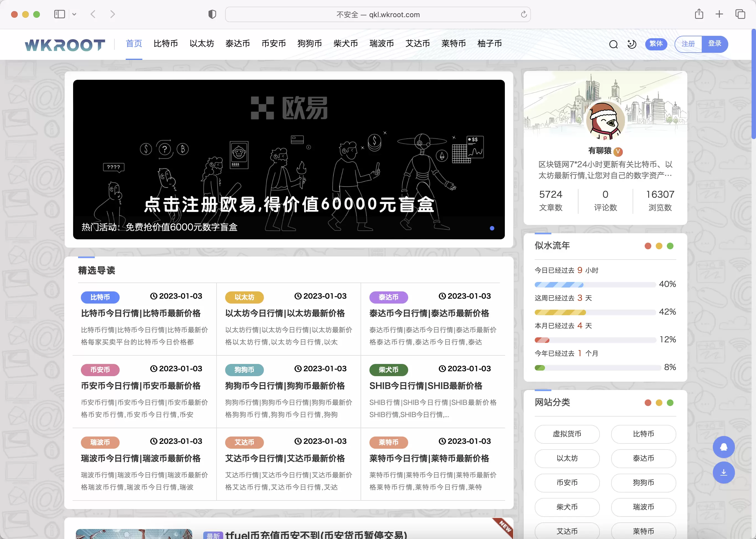Viewport: 756px width, 539px height.
Task: Toggle dark mode with the moon icon
Action: pyautogui.click(x=632, y=44)
